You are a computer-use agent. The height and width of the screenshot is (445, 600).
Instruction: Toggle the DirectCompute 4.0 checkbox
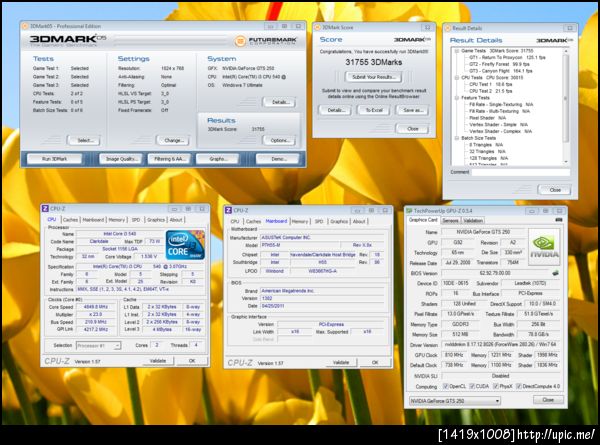click(518, 386)
